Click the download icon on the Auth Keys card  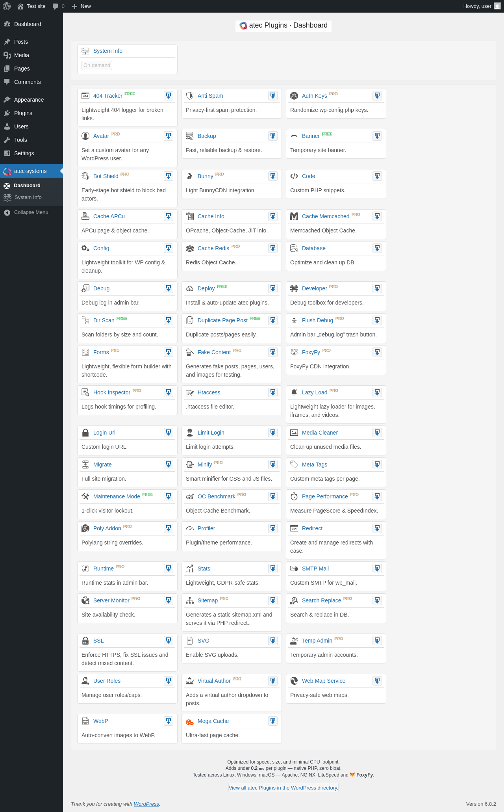pyautogui.click(x=377, y=96)
